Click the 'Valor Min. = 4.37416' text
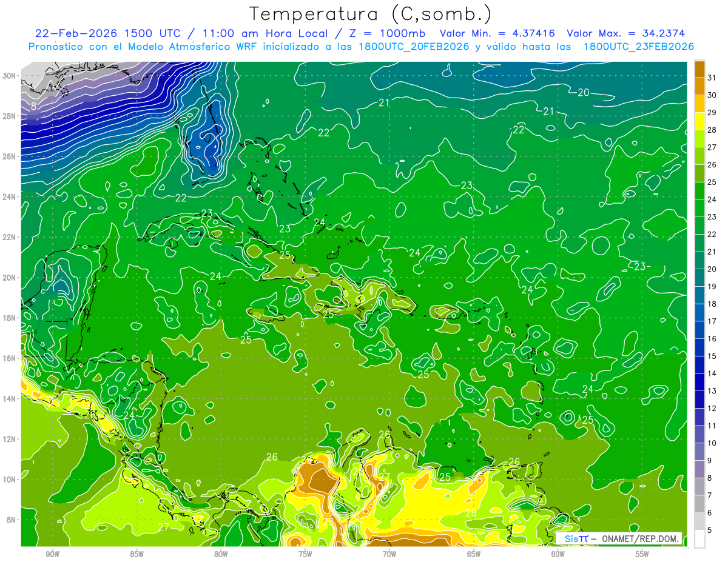This screenshot has height=562, width=728. coord(497,33)
